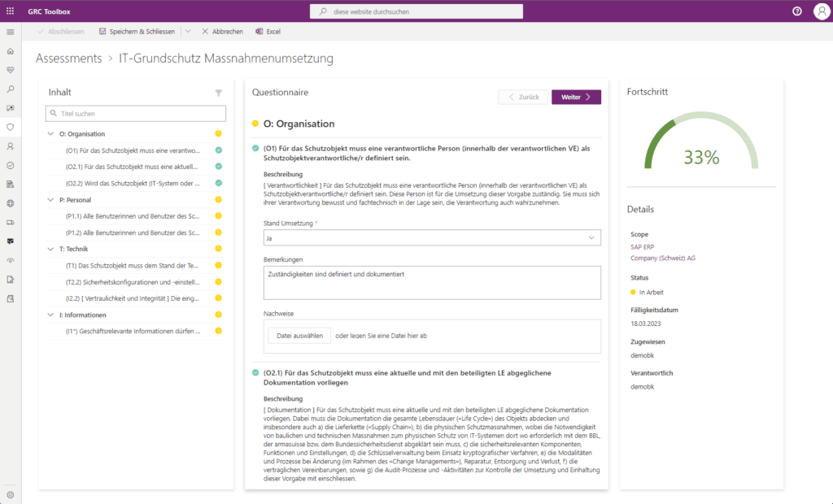Export via the Excel toolbar button
The height and width of the screenshot is (504, 833).
point(268,32)
